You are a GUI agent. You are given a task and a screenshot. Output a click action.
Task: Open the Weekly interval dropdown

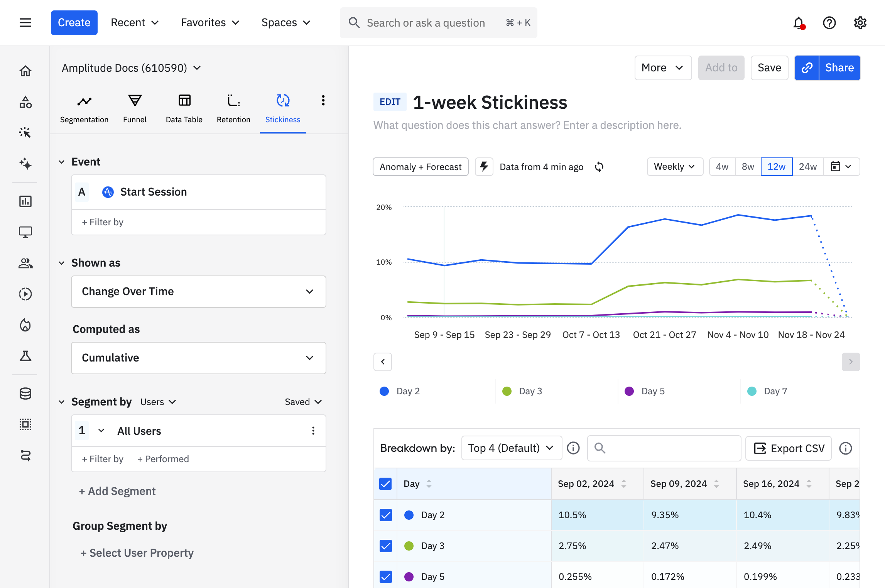point(675,167)
